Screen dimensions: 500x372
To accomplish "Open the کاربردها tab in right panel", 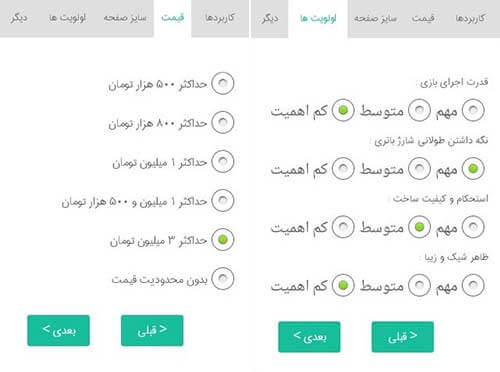I will click(x=470, y=18).
